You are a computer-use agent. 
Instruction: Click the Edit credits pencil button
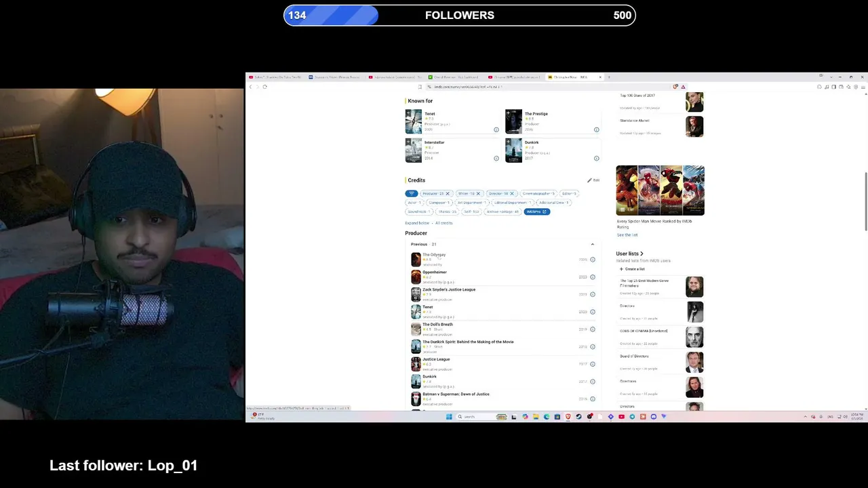[x=593, y=180]
